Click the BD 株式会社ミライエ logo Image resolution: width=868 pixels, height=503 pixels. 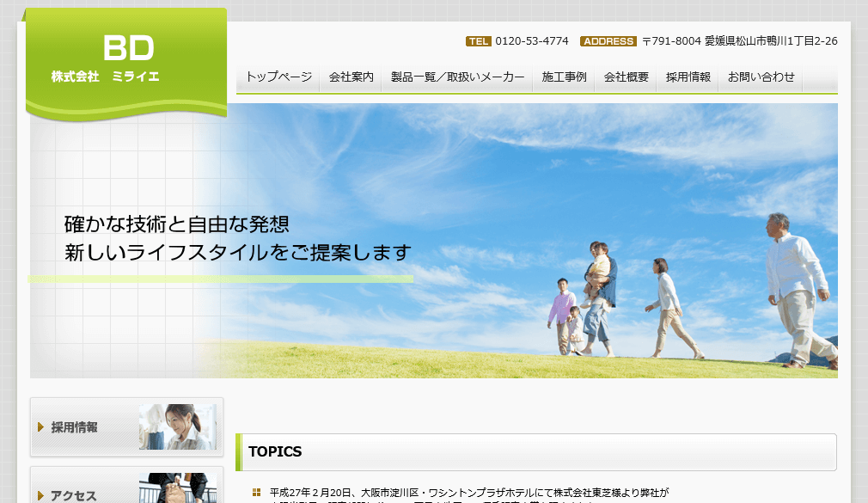point(126,63)
